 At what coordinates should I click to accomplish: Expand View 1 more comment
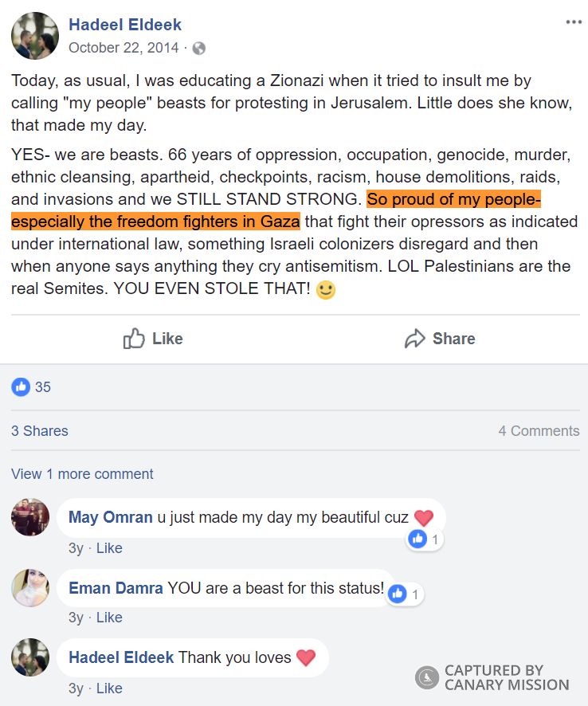[82, 474]
